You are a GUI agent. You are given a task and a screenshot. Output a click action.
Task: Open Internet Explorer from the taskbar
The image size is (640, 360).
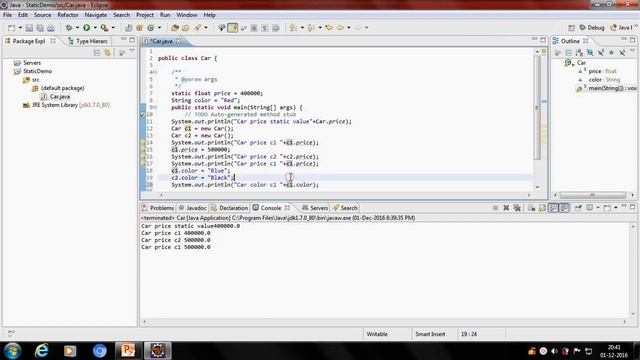point(42,351)
